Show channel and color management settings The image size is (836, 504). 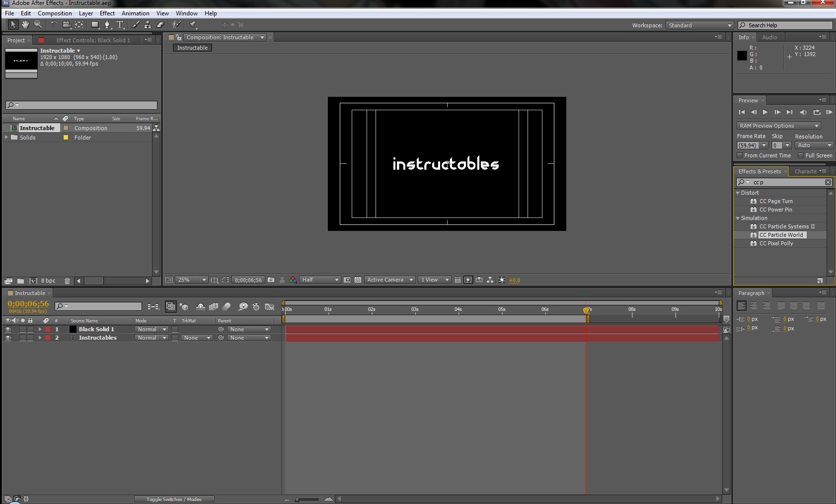(x=293, y=280)
